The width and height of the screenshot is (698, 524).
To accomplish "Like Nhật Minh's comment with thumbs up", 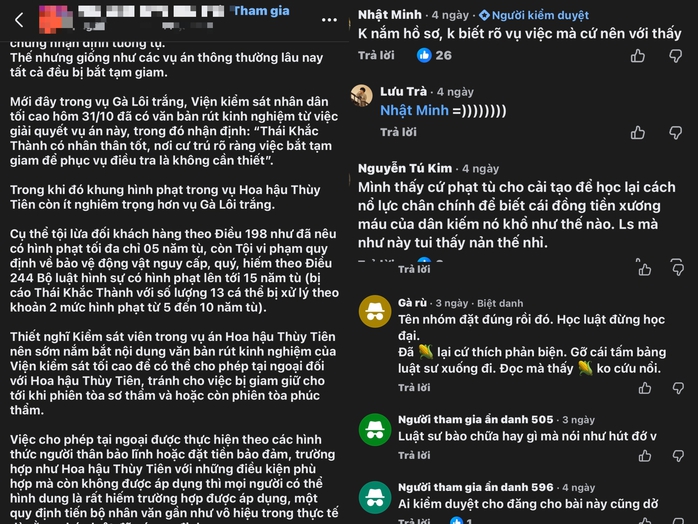I will 638,56.
